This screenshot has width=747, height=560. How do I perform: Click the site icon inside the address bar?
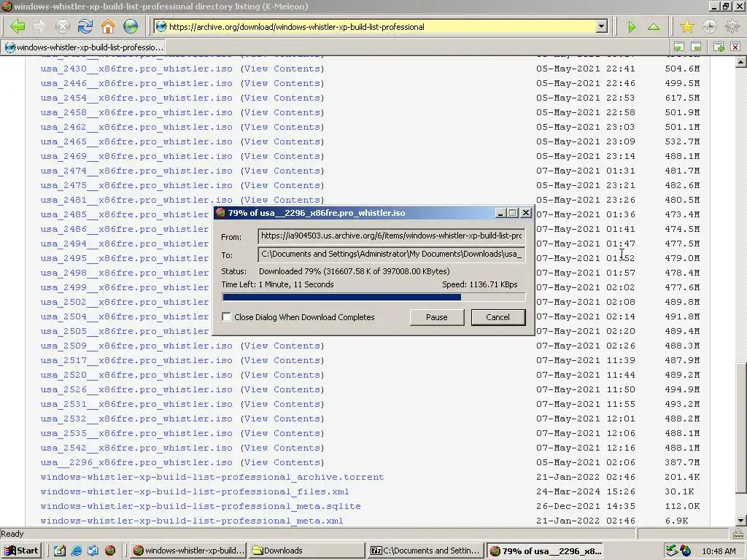161,27
